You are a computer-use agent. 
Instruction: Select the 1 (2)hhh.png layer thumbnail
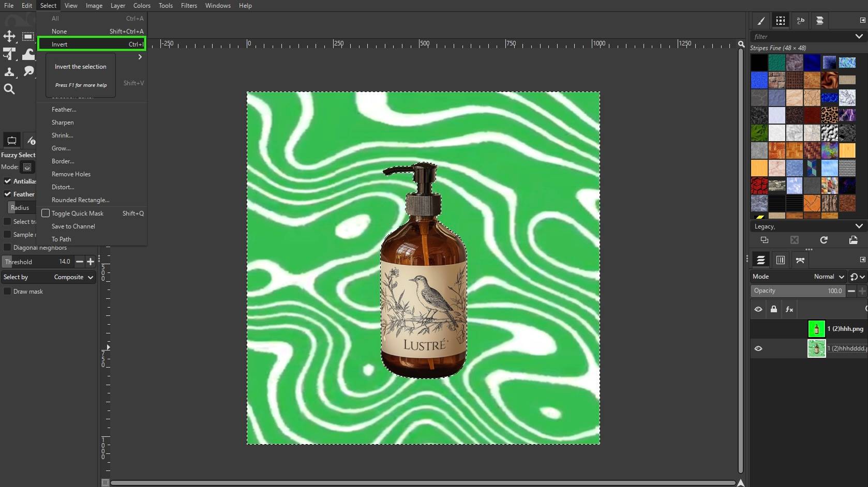tap(816, 329)
